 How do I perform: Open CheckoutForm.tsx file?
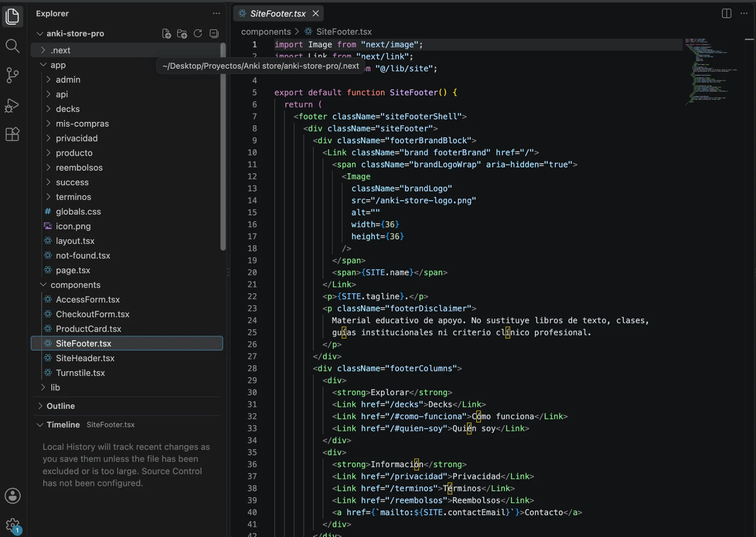pos(126,314)
